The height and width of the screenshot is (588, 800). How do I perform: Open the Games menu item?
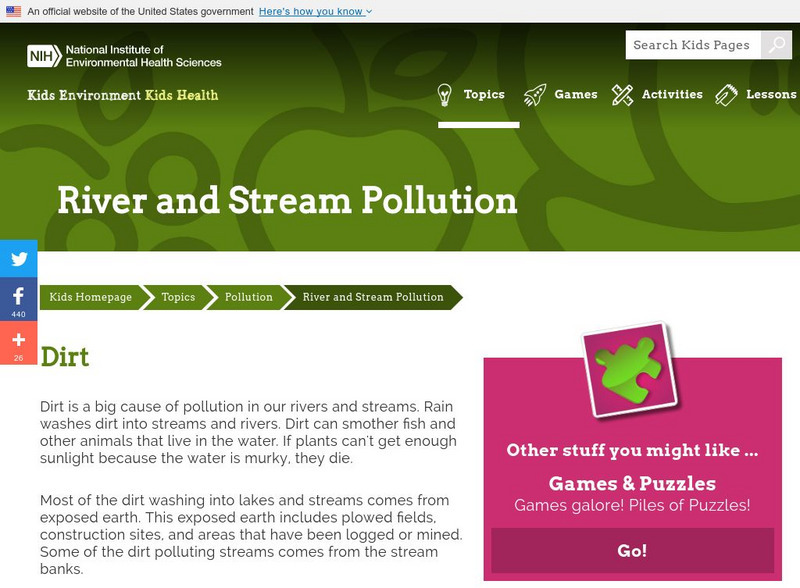click(x=575, y=95)
